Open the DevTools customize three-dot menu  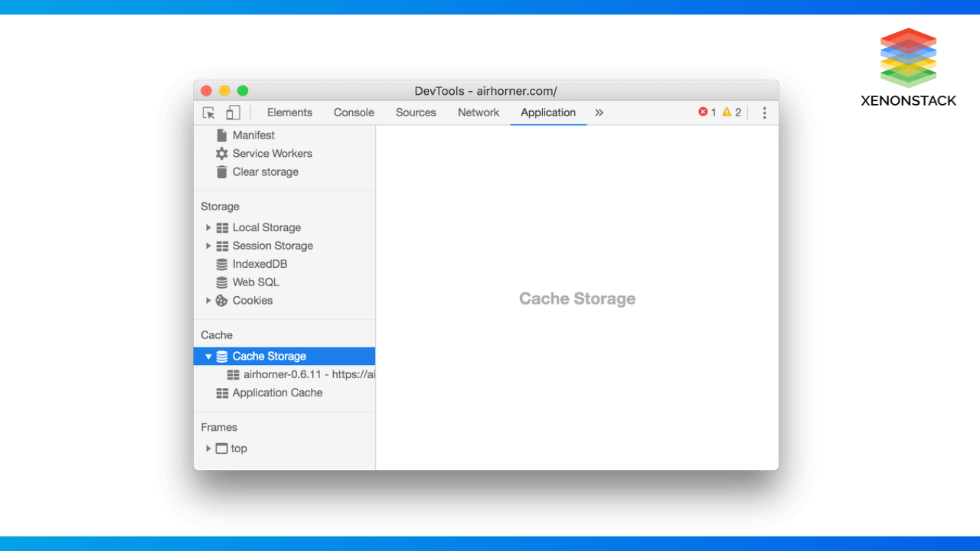(x=764, y=112)
